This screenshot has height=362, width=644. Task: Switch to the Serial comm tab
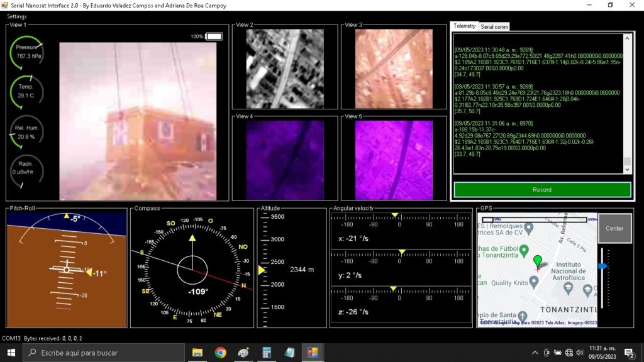click(x=494, y=26)
